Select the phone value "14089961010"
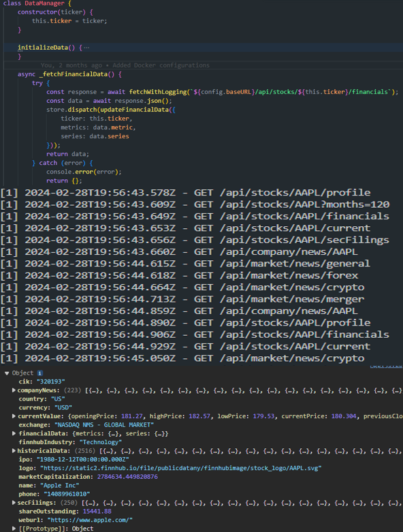403x532 pixels. [x=67, y=494]
